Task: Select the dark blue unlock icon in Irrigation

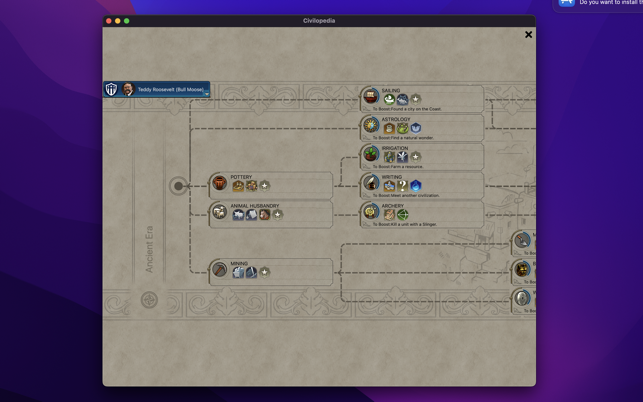Action: point(402,157)
